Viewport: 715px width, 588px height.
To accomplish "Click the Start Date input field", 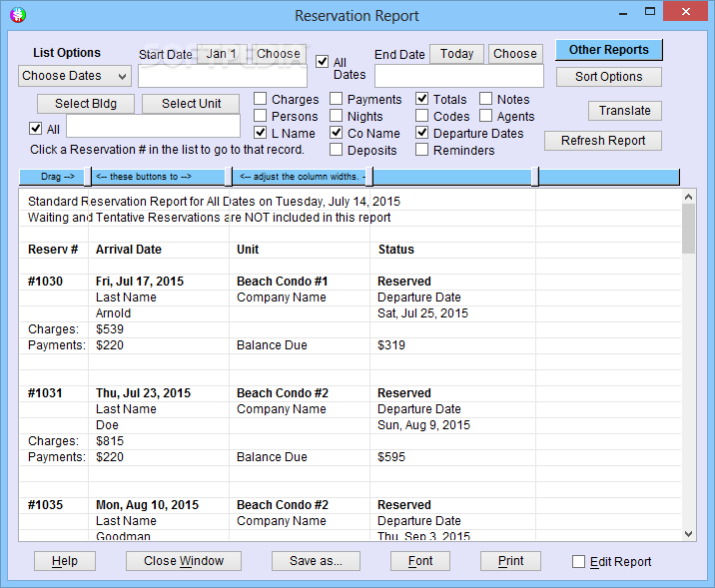I will [x=223, y=76].
